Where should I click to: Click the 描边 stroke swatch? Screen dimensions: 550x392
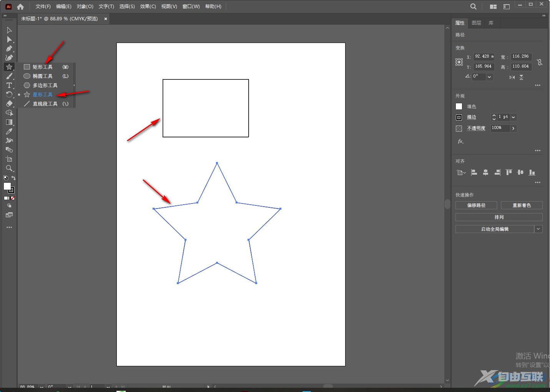[459, 117]
